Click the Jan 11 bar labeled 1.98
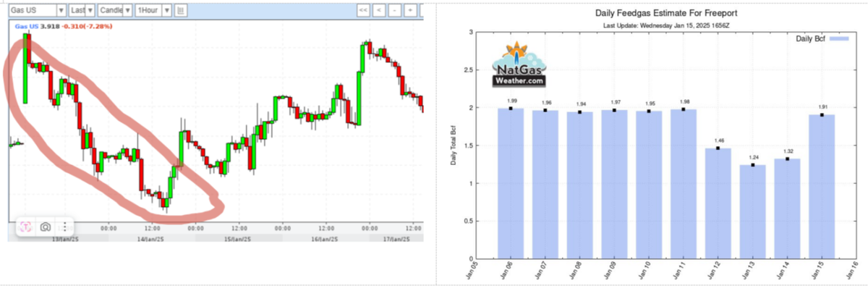 pos(684,183)
